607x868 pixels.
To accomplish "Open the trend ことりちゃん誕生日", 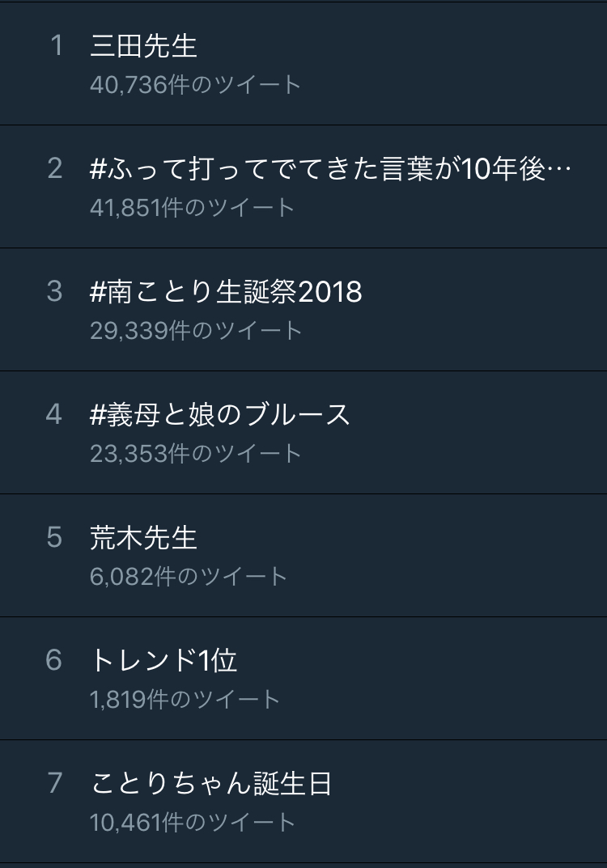I will point(211,784).
